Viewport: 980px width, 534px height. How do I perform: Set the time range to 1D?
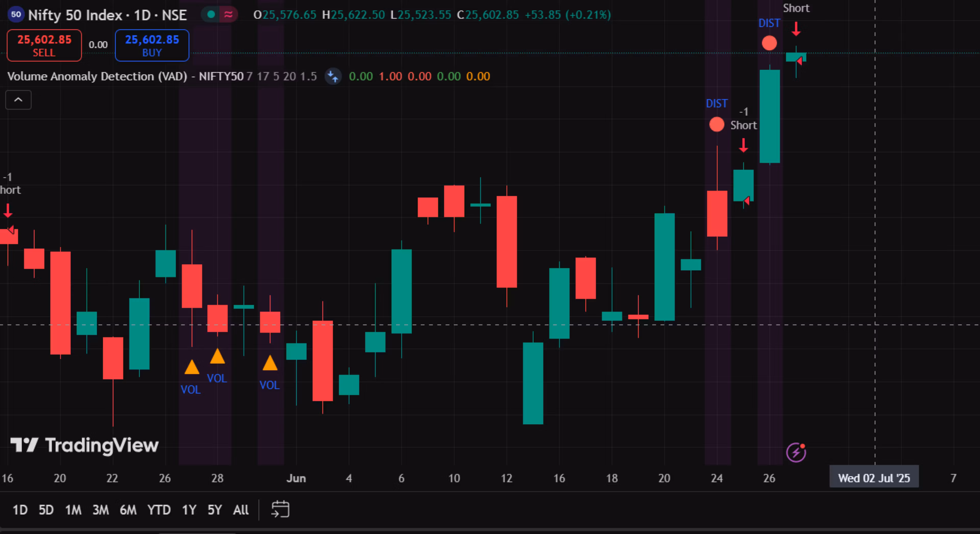click(x=20, y=510)
